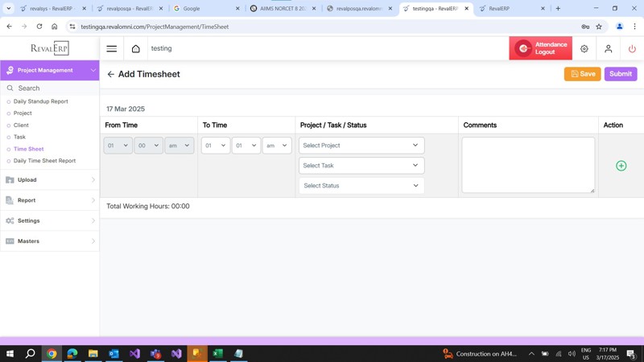Open the settings gear icon
644x362 pixels.
[584, 48]
